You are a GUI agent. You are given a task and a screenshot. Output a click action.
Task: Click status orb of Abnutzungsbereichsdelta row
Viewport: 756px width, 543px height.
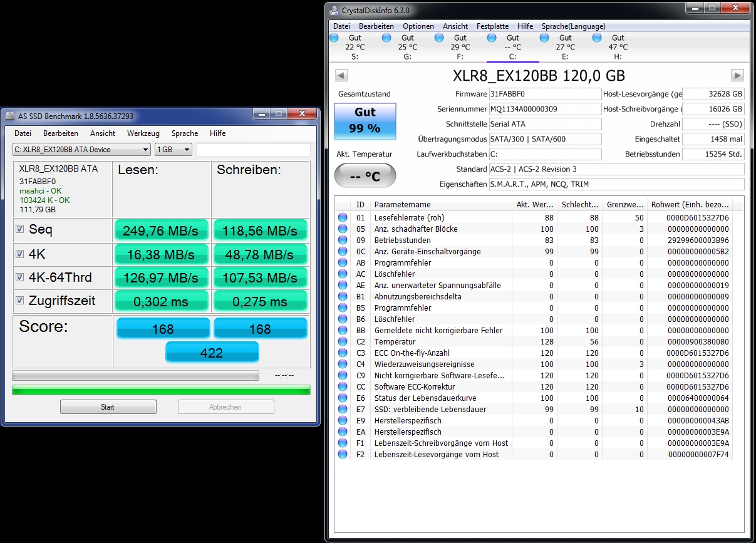pyautogui.click(x=343, y=296)
